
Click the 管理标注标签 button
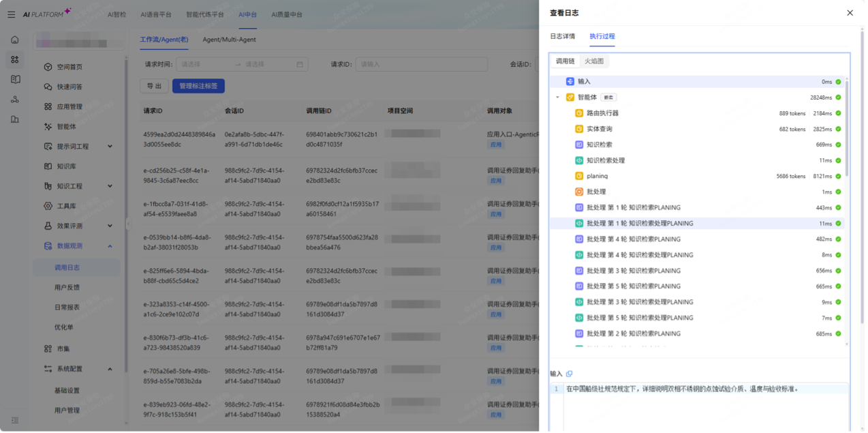pos(198,86)
